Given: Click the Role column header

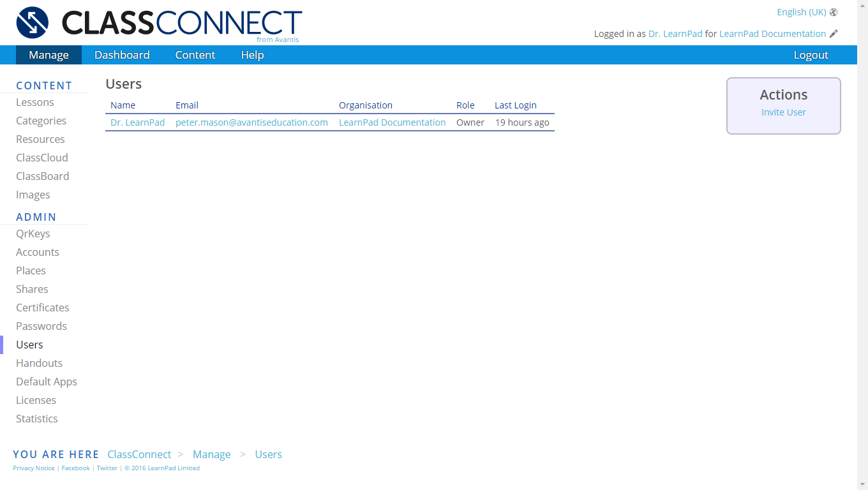Looking at the screenshot, I should coord(465,105).
